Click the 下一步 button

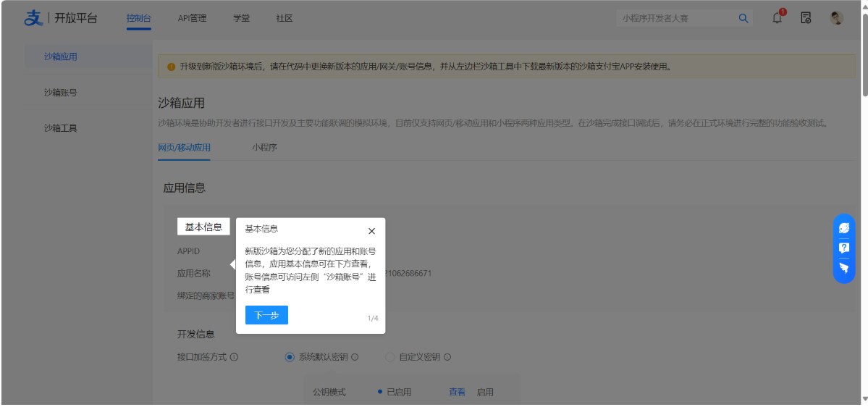click(x=267, y=315)
